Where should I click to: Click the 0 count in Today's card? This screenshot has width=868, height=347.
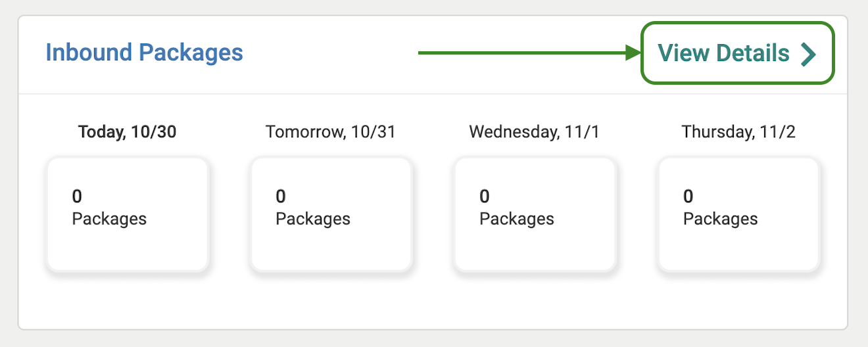(x=77, y=196)
